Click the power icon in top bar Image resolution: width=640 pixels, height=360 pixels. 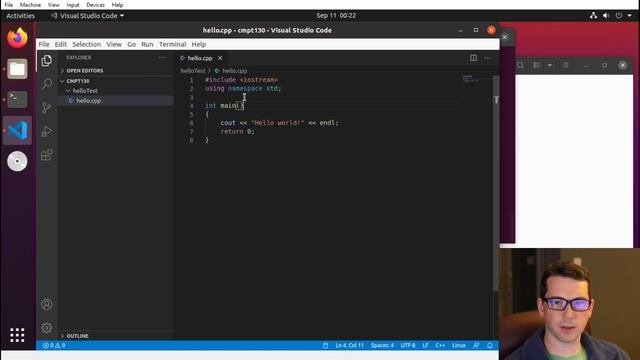(x=619, y=16)
